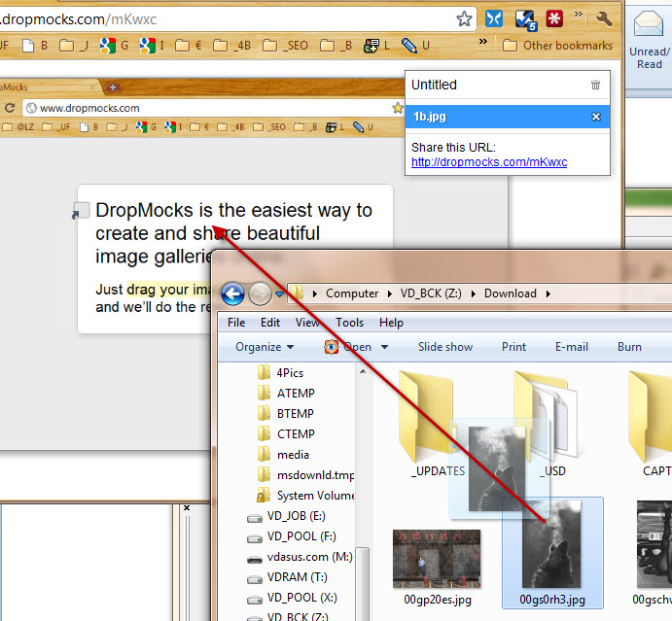Click Print in Explorer toolbar

click(513, 347)
